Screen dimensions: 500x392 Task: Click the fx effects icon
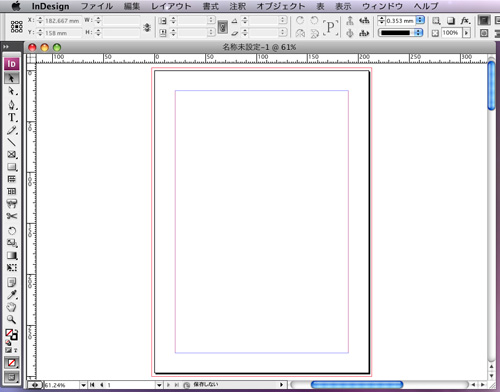tap(465, 21)
